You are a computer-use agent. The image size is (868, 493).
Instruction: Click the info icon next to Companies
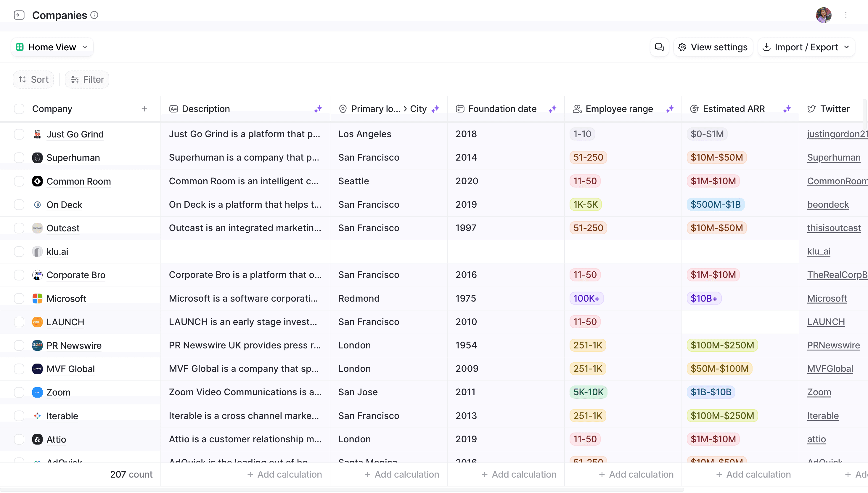(94, 15)
